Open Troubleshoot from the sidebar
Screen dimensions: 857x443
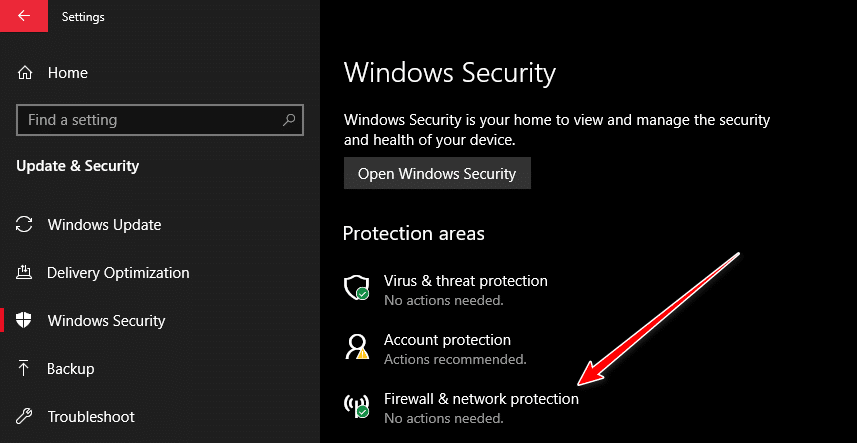[91, 417]
